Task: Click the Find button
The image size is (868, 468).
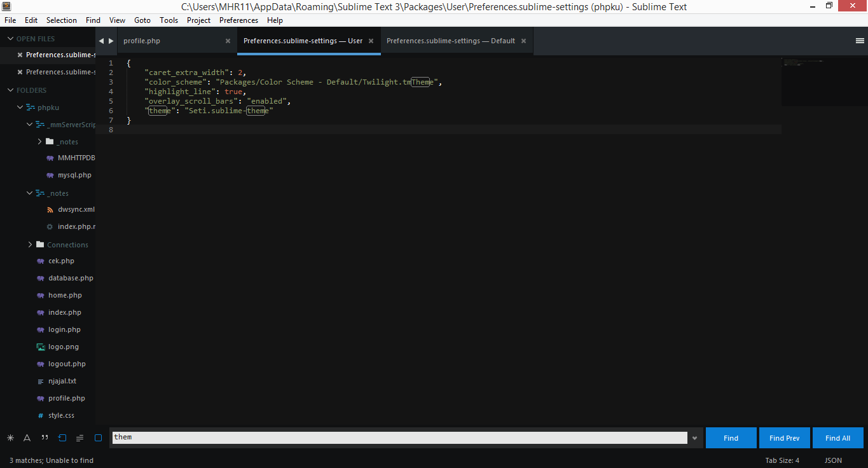Action: pyautogui.click(x=731, y=438)
